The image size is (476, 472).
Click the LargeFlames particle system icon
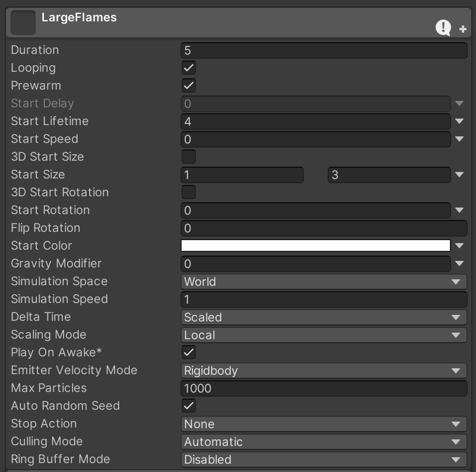click(x=23, y=23)
